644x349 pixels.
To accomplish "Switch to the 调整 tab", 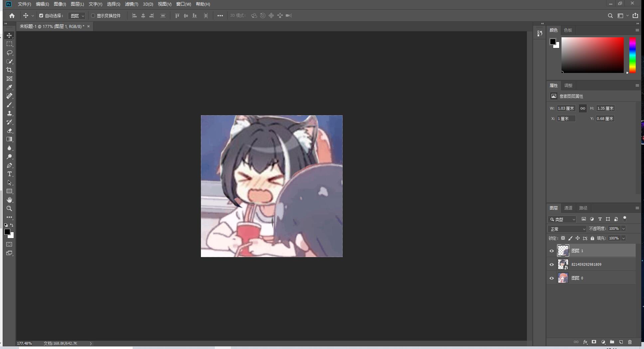I will pos(568,85).
